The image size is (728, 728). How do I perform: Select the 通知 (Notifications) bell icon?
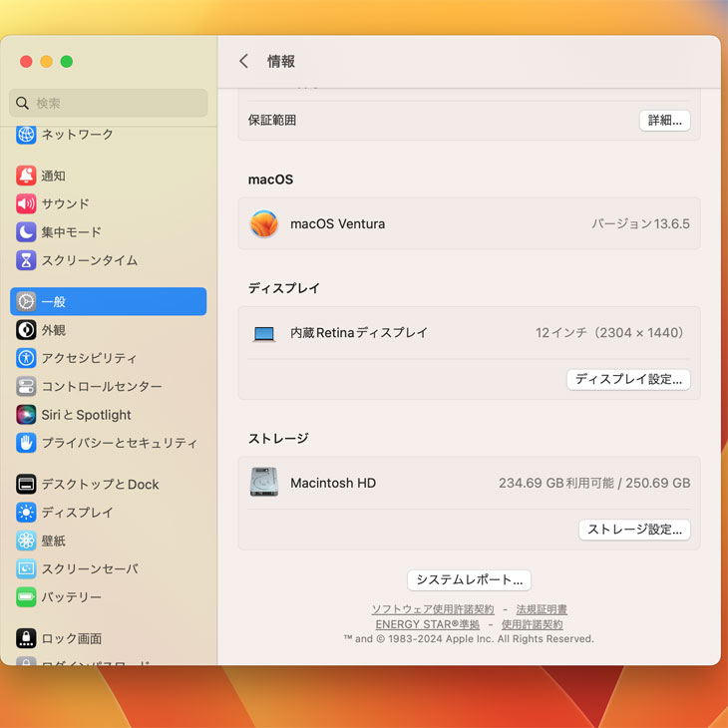26,176
